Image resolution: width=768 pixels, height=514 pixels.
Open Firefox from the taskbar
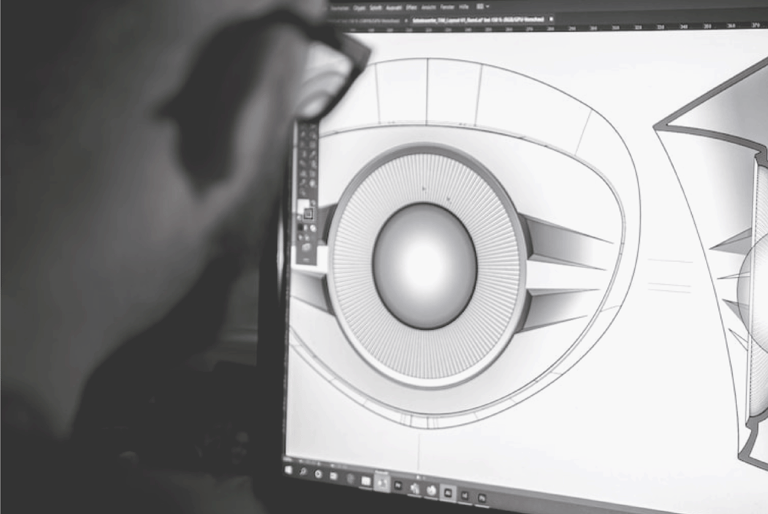(431, 490)
